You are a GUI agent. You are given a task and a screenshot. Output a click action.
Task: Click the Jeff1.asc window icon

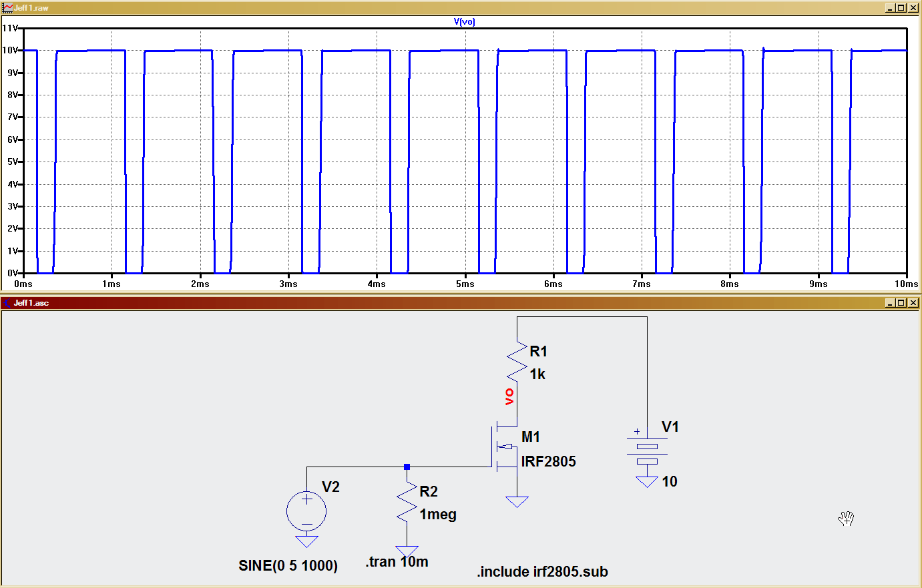8,303
